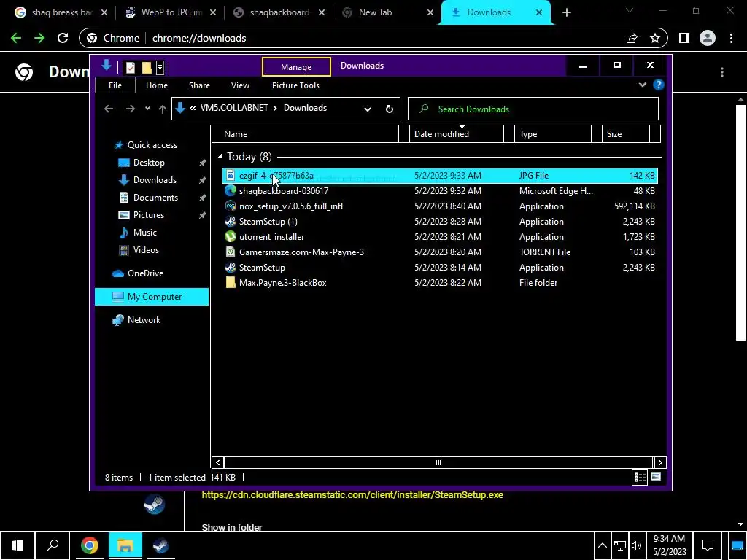Open the Home ribbon tab
747x560 pixels.
[156, 85]
